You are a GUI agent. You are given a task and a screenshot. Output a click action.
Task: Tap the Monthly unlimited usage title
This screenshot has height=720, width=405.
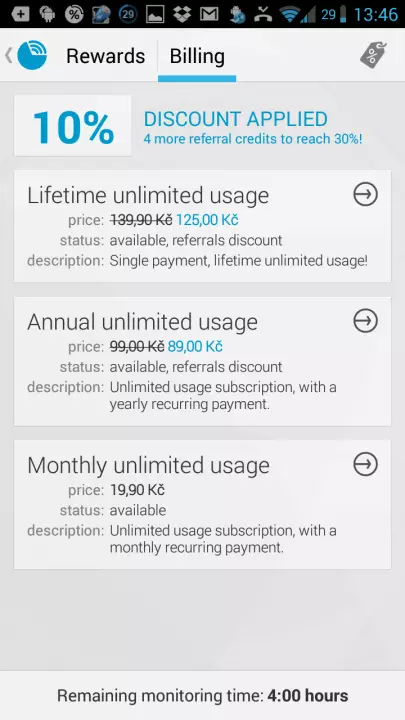[x=148, y=465]
